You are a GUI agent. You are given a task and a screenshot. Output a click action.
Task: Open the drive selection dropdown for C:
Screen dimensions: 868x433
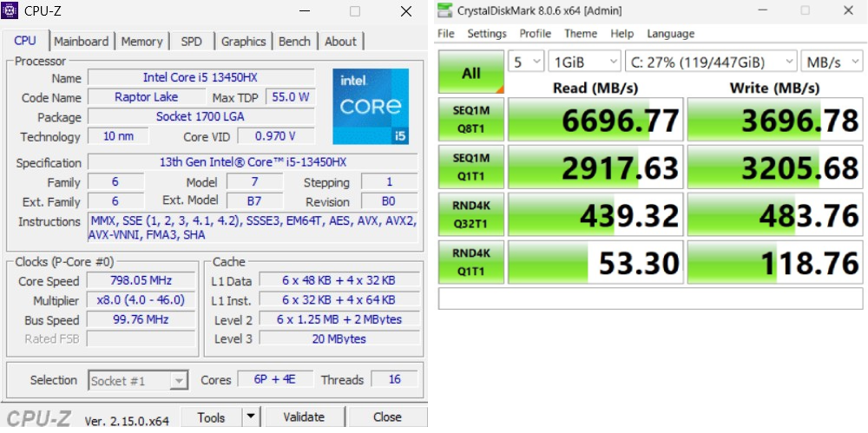(712, 62)
